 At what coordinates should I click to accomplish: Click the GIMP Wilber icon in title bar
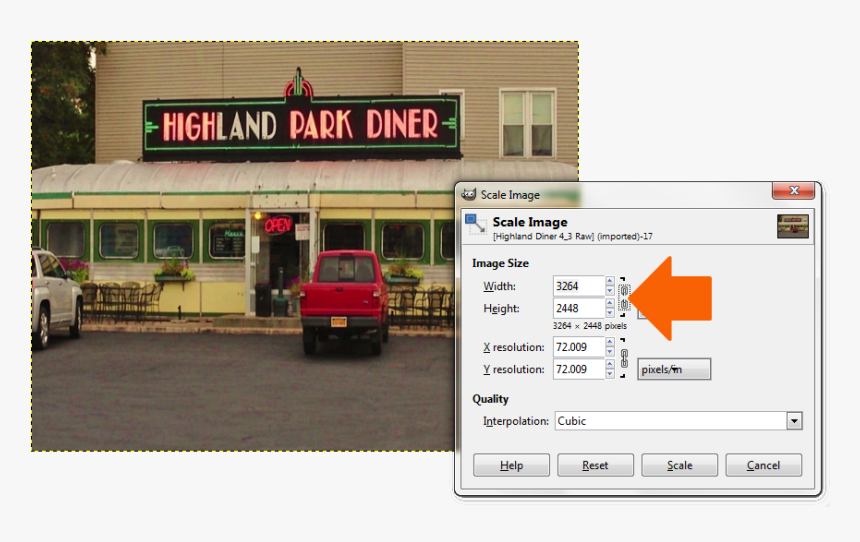click(x=469, y=194)
